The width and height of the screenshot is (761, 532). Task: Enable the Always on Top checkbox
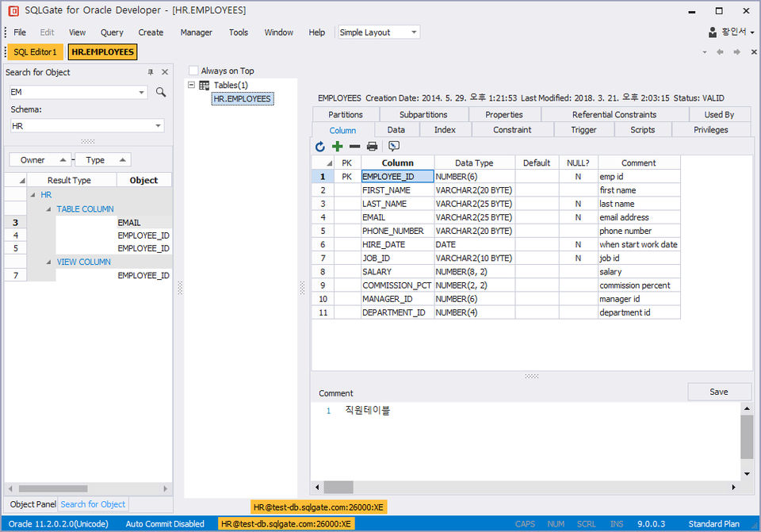coord(193,71)
